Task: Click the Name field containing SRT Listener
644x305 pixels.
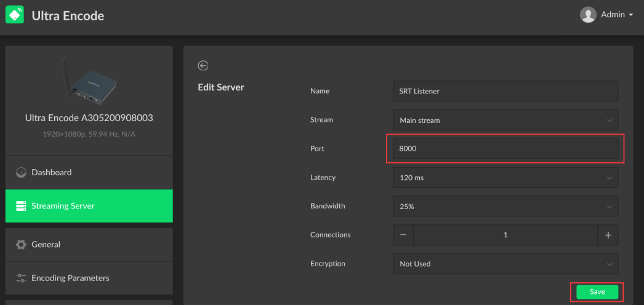Action: [x=505, y=91]
